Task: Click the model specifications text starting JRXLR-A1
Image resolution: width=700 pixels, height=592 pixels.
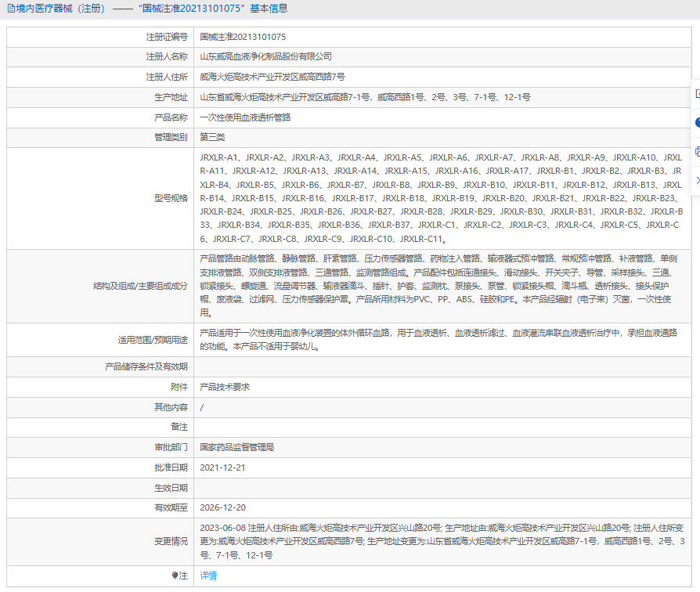Action: 441,198
